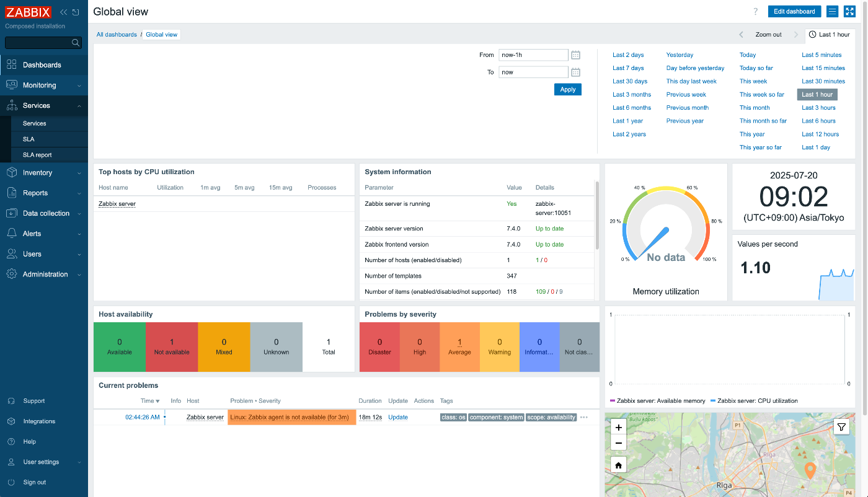Click Zabbix server host link in Current problems
This screenshot has width=868, height=497.
point(205,417)
